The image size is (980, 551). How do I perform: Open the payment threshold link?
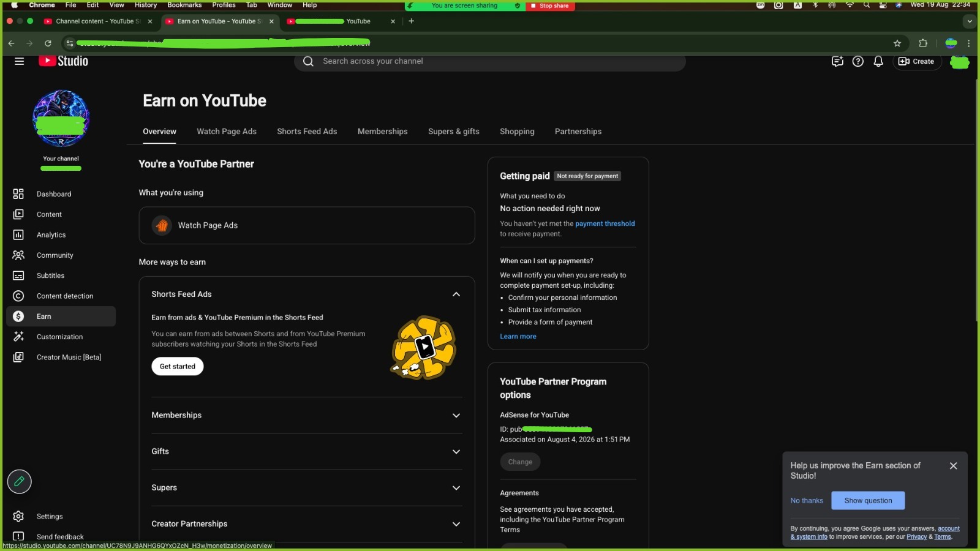pyautogui.click(x=605, y=224)
